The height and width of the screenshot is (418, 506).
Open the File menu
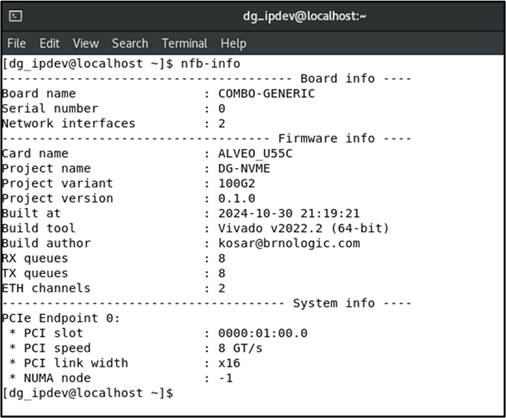pyautogui.click(x=17, y=43)
